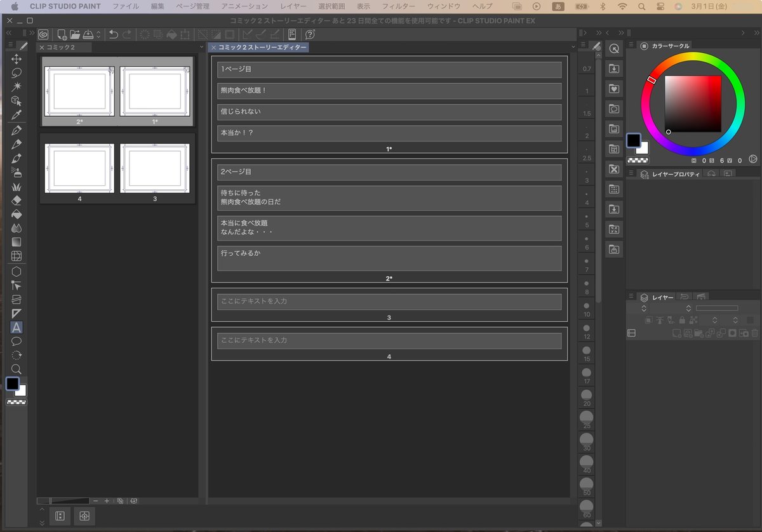Click the CLIP STUDIO icon in the command bar

pos(43,34)
